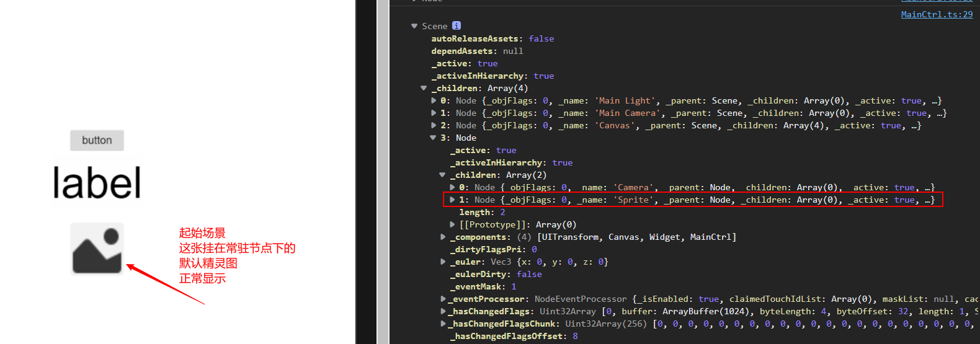Expand the _hasChangedFlagsChunk: Uint32Array(256) entry

pos(443,324)
